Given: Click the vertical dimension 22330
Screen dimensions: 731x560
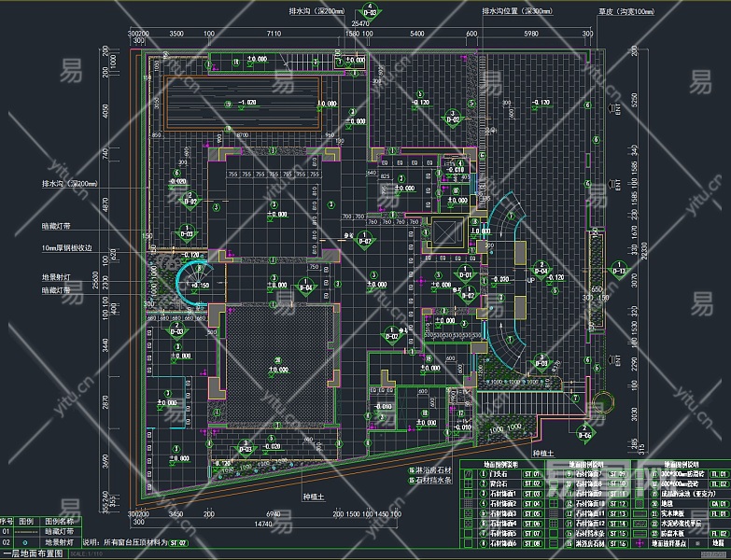Looking at the screenshot, I should click(x=644, y=252).
